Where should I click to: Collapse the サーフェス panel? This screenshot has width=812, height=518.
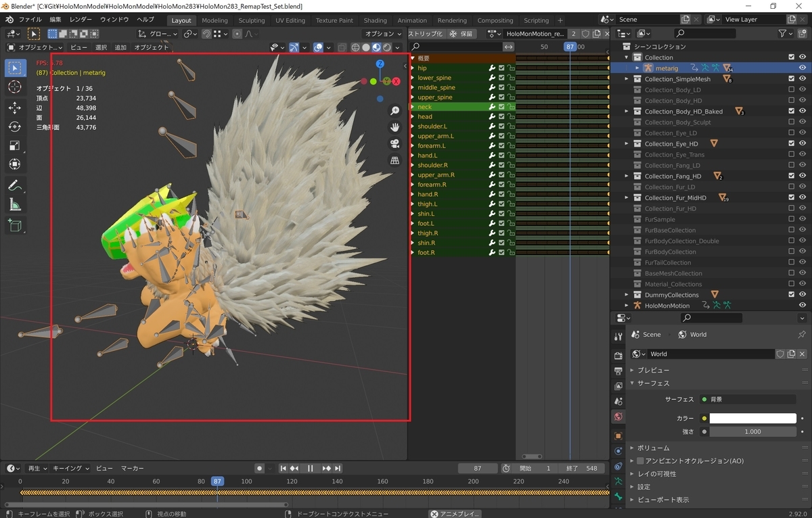pos(632,383)
